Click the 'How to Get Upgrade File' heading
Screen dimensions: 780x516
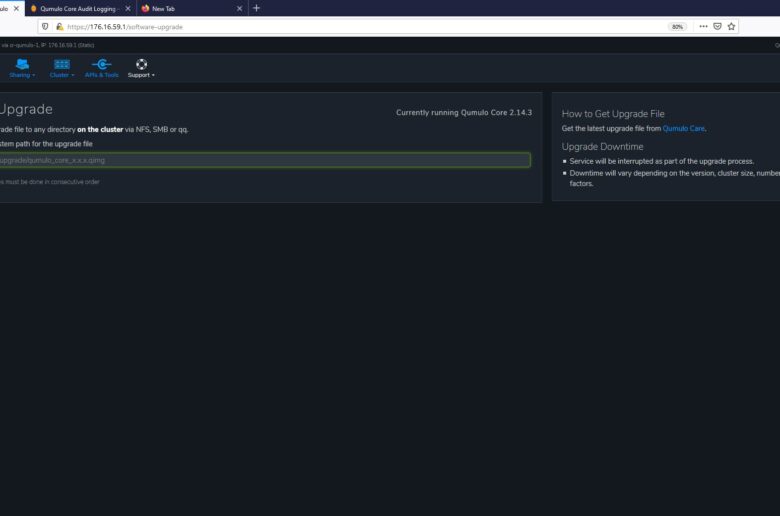[x=613, y=113]
